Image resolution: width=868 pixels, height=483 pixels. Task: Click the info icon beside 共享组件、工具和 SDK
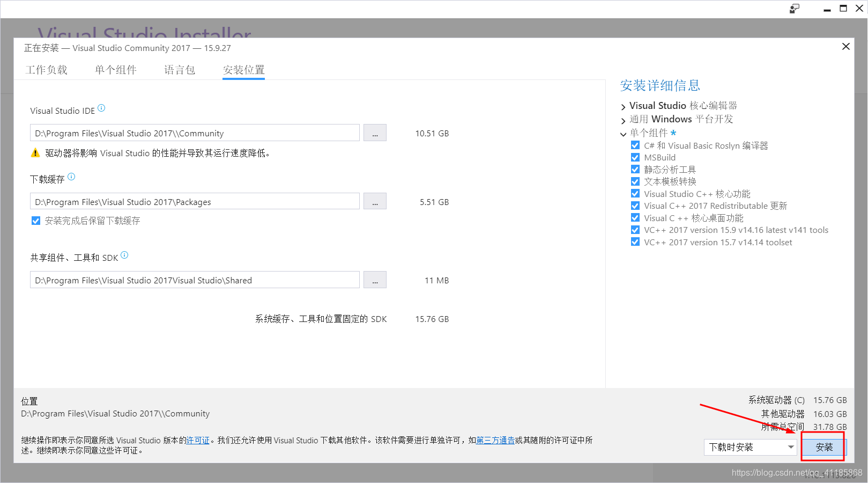coord(124,255)
